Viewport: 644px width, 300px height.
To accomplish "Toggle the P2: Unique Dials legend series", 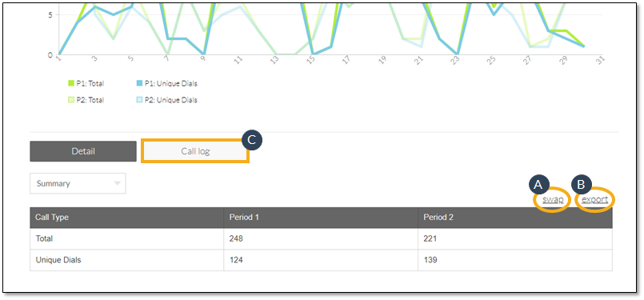I will coord(166,100).
